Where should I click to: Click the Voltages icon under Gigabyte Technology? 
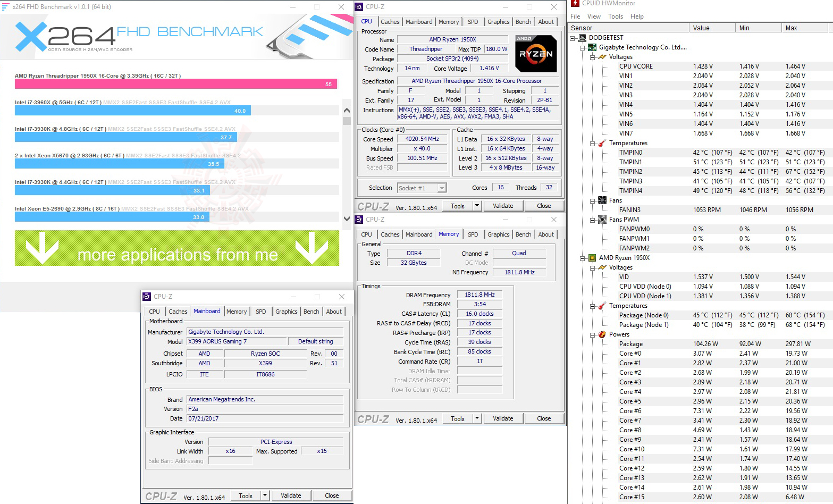click(602, 57)
